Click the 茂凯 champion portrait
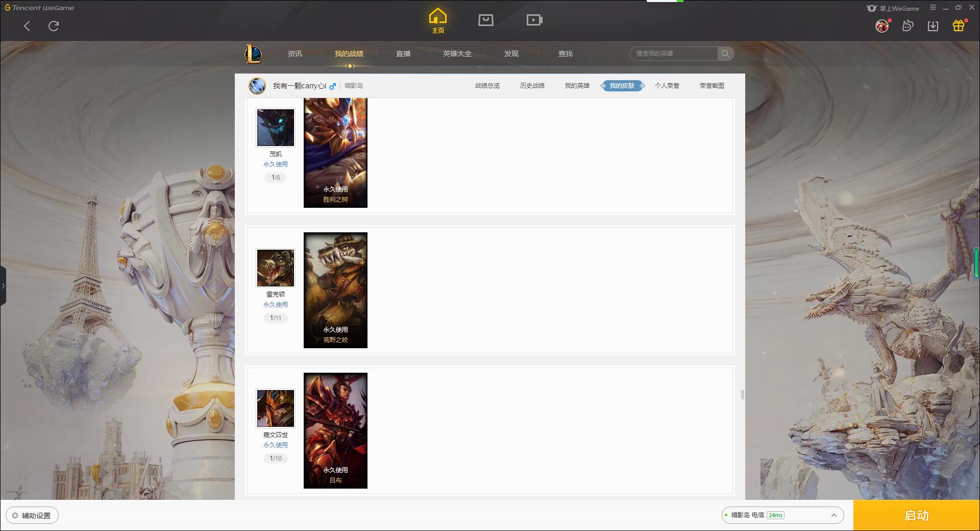 276,128
